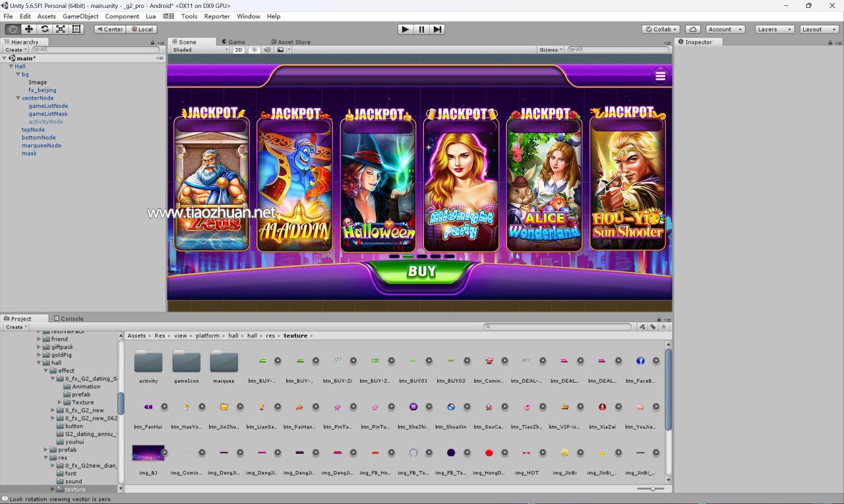Open the Layout dropdown
This screenshot has height=504, width=844.
tap(818, 29)
